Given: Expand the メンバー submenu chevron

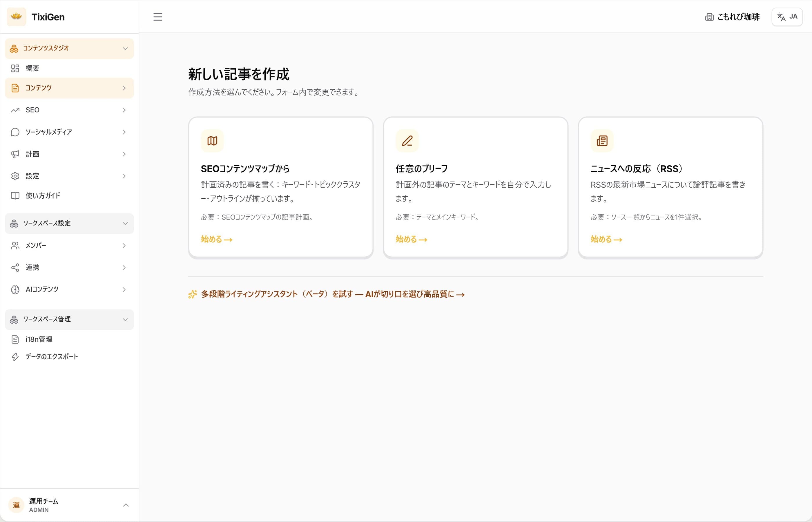Looking at the screenshot, I should tap(124, 246).
